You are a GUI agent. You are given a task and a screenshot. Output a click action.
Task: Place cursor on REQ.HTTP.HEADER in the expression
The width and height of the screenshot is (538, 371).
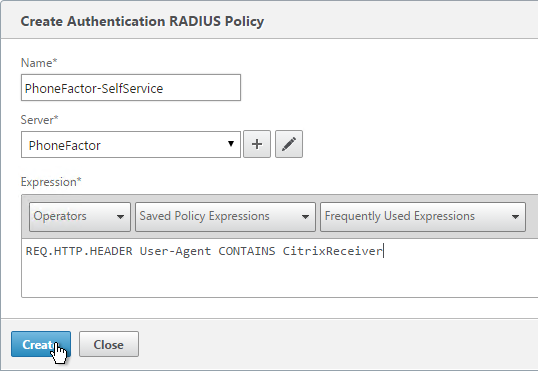[79, 251]
